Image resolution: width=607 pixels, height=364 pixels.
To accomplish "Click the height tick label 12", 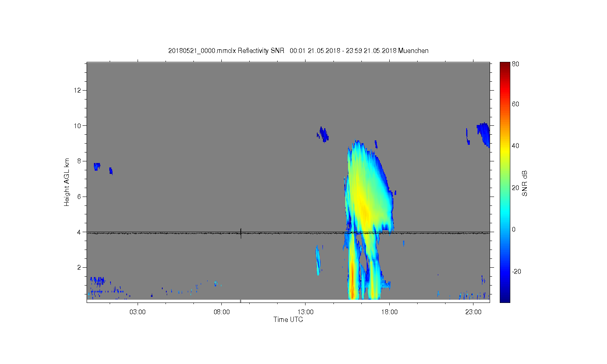I will 78,90.
